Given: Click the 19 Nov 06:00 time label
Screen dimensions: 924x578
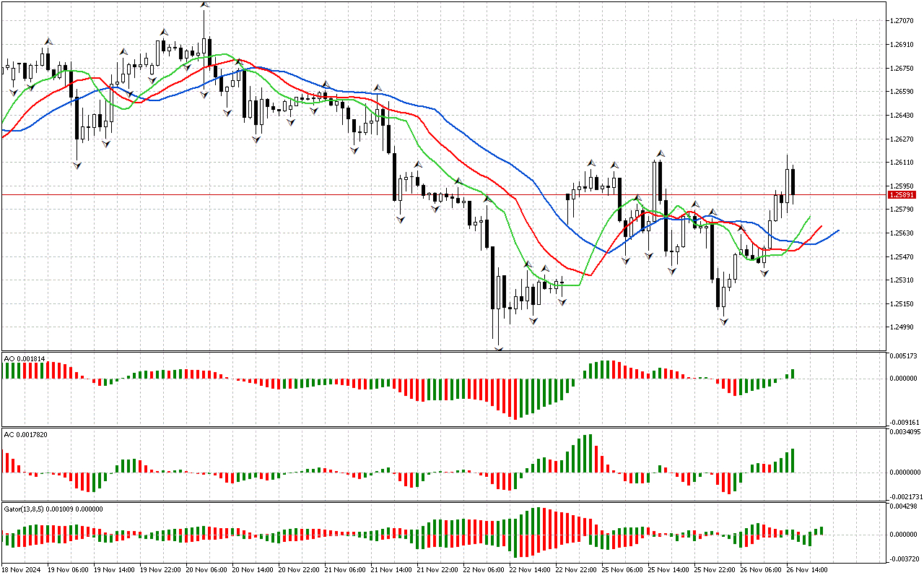Looking at the screenshot, I should pyautogui.click(x=69, y=570).
